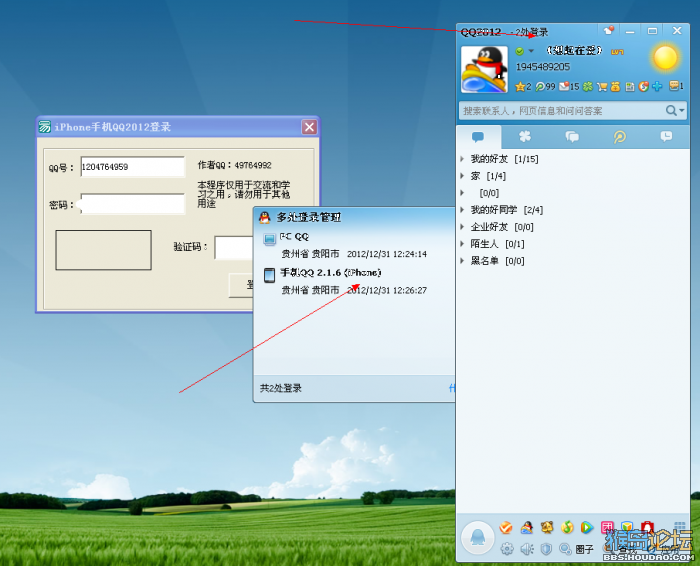Click the QQ号 input field
This screenshot has height=566, width=700.
click(133, 167)
